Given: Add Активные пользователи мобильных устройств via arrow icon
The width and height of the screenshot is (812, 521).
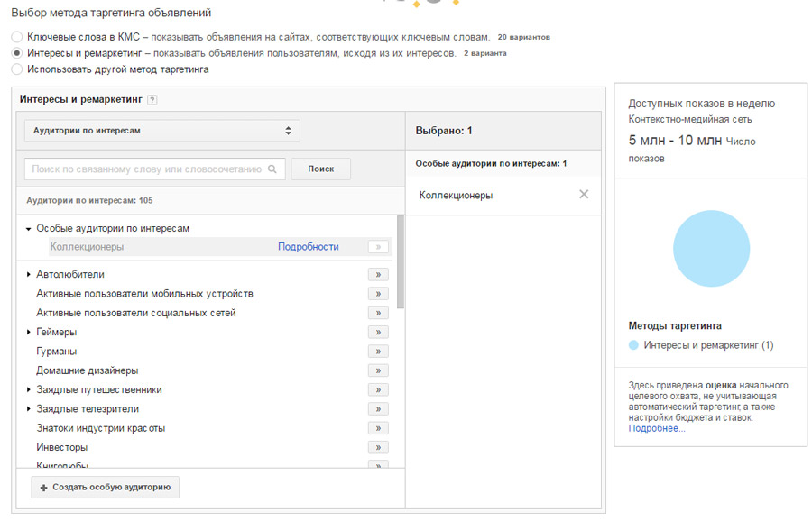Looking at the screenshot, I should [x=379, y=293].
